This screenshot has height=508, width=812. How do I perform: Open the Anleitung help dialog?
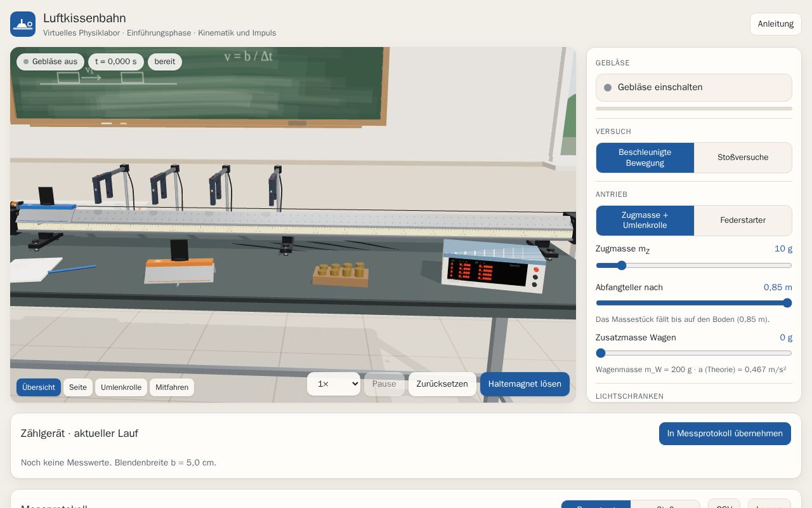coord(775,24)
